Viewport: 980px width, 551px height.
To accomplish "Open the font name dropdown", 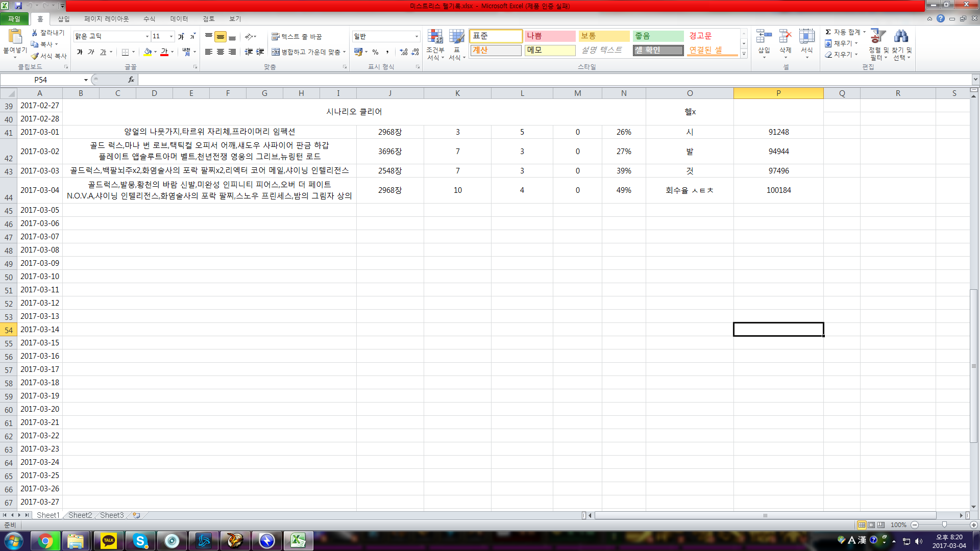I will click(147, 36).
